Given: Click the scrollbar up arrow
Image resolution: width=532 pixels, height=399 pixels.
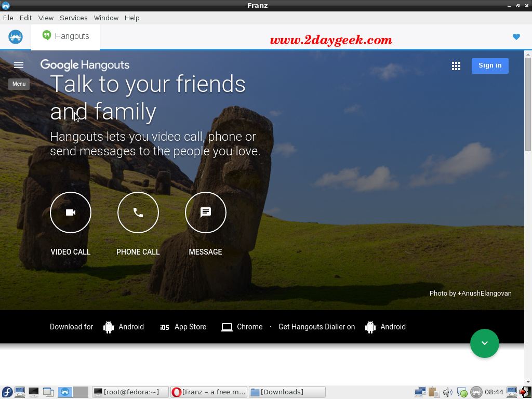Looking at the screenshot, I should (528, 54).
